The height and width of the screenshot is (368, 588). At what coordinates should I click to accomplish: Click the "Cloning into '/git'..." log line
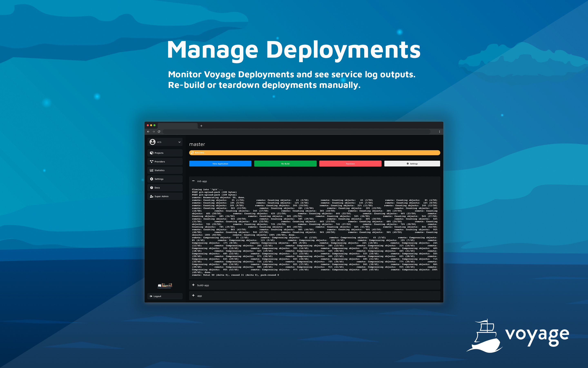[x=207, y=189]
